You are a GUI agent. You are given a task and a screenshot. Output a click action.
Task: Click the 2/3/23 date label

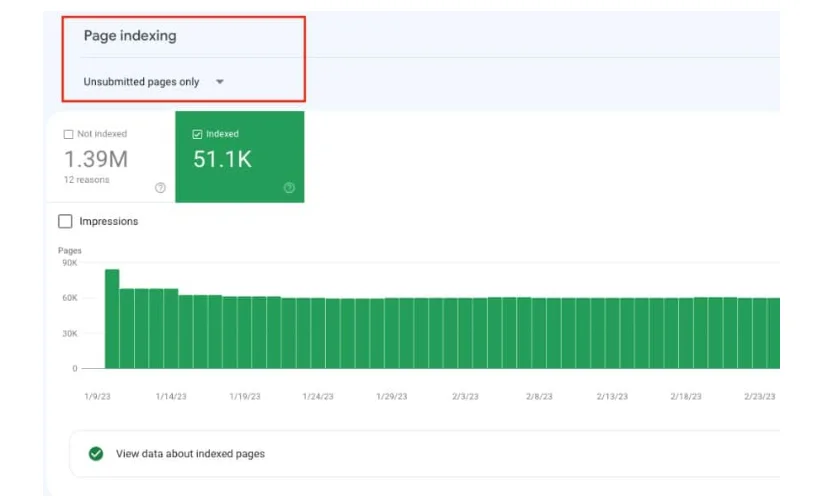465,396
